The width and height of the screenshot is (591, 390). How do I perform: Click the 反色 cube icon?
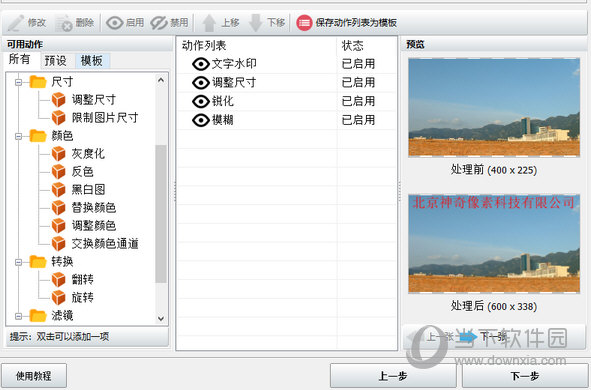coord(58,171)
